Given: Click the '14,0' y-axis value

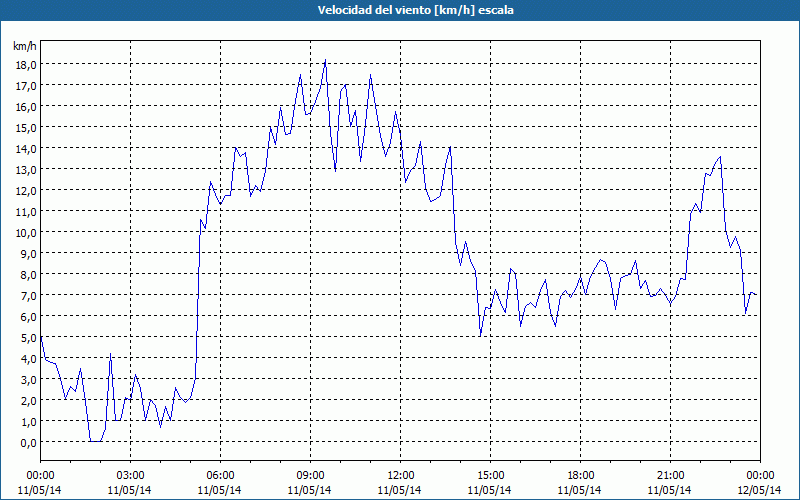Looking at the screenshot, I should click(x=28, y=148).
